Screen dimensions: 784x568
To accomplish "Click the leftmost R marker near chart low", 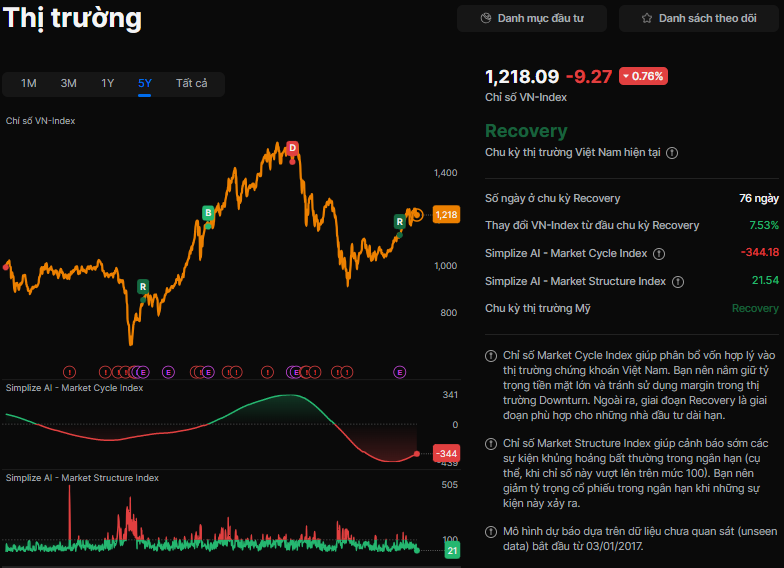I will click(x=143, y=287).
